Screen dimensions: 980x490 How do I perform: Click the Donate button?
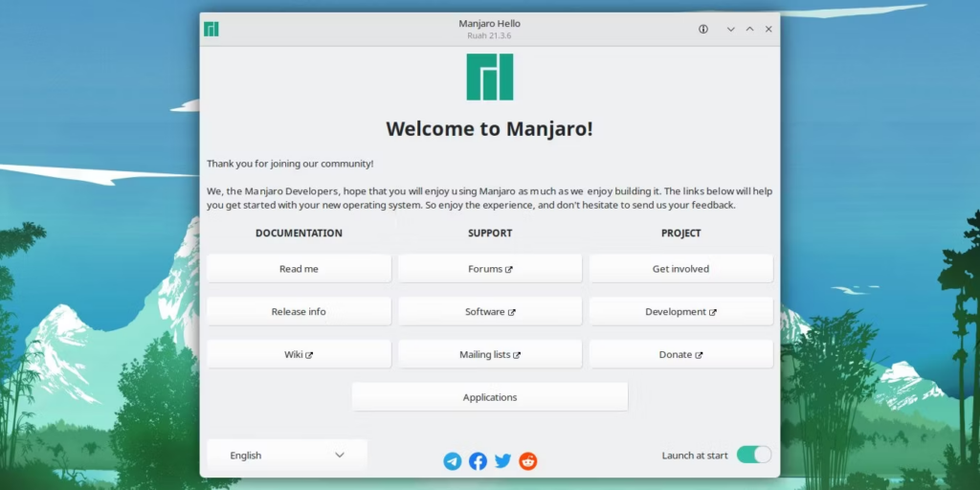pyautogui.click(x=681, y=354)
